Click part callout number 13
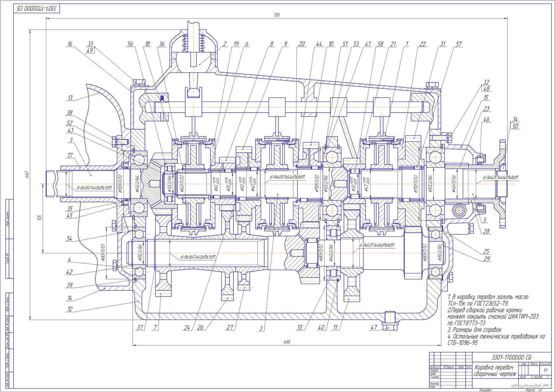Screen dimensions: 555x392 [x=70, y=98]
